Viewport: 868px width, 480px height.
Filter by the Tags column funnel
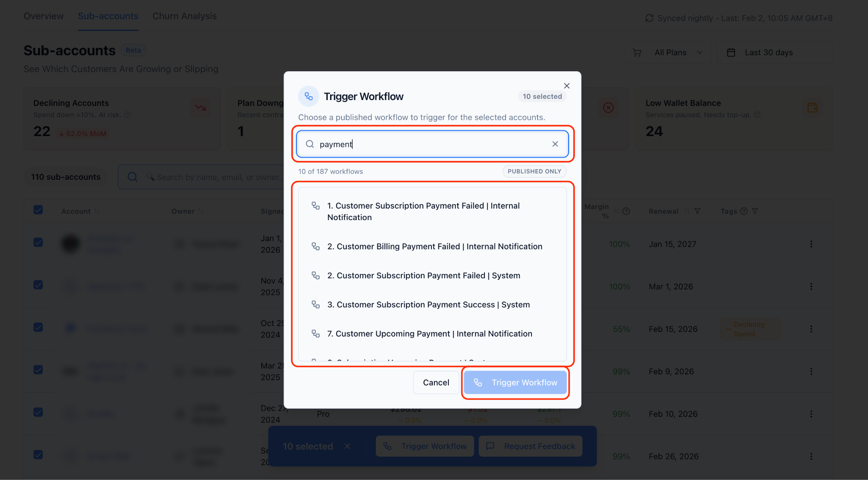pos(755,211)
